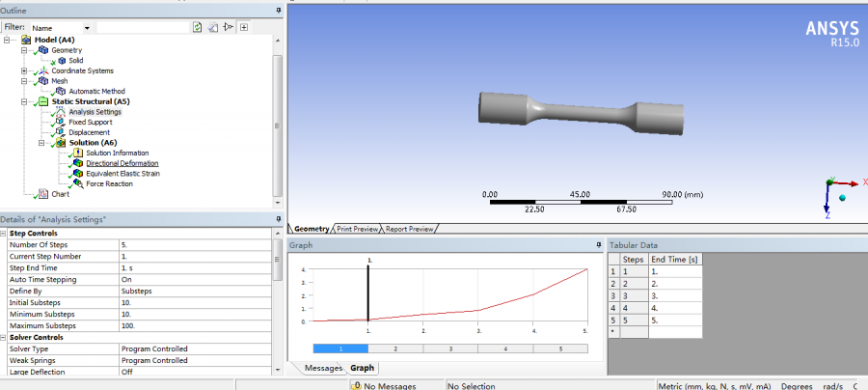The image size is (868, 390).
Task: Click the Outline filter text field
Action: click(143, 27)
